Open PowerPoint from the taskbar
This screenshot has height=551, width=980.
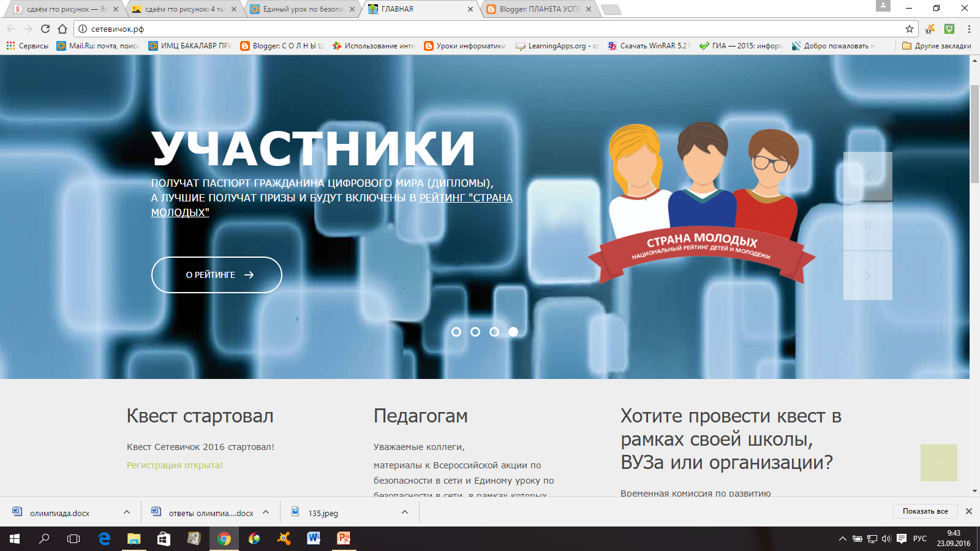(x=343, y=539)
